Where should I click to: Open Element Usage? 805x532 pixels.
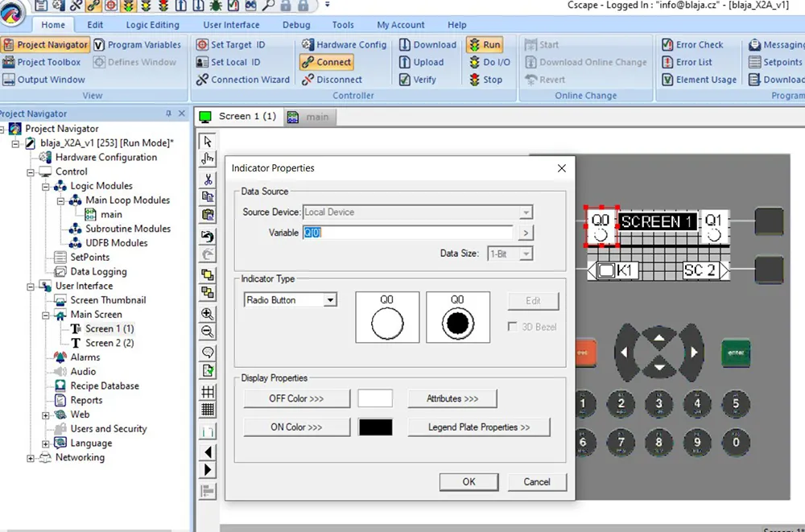point(699,80)
